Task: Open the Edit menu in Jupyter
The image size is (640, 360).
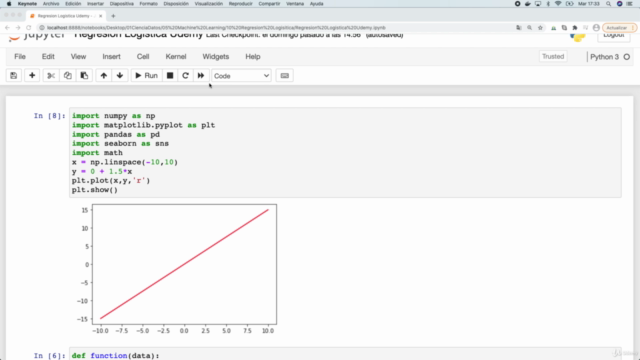Action: point(48,57)
